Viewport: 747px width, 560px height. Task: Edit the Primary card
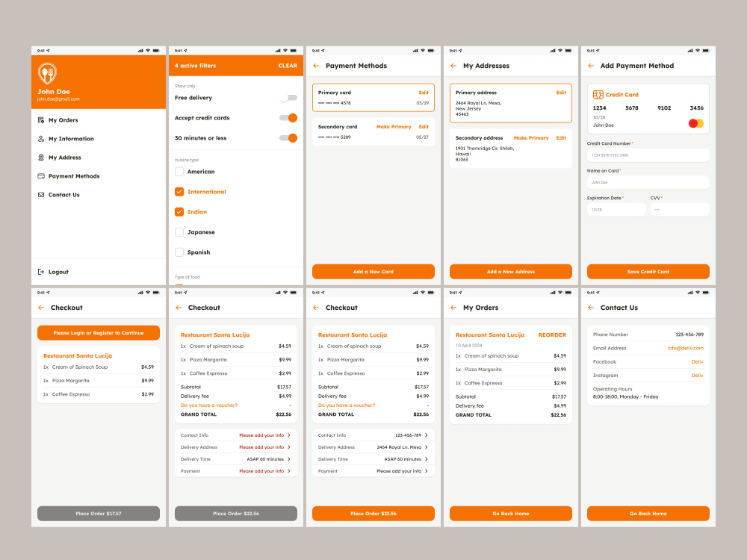pyautogui.click(x=424, y=93)
